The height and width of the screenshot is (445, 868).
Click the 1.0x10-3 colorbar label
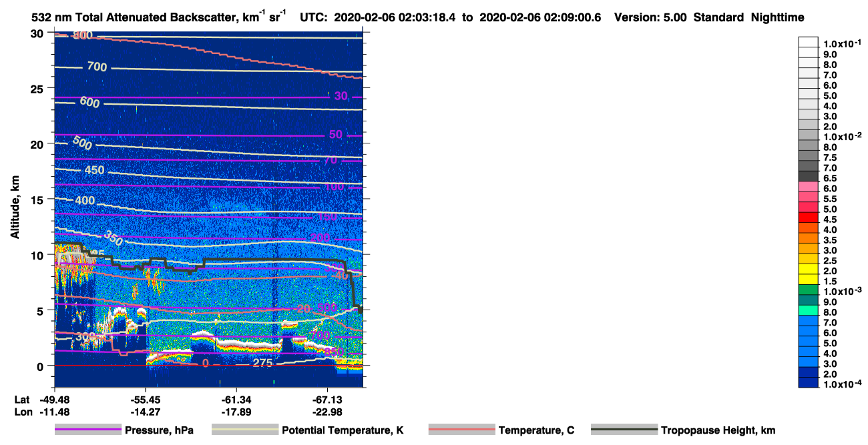pos(841,292)
